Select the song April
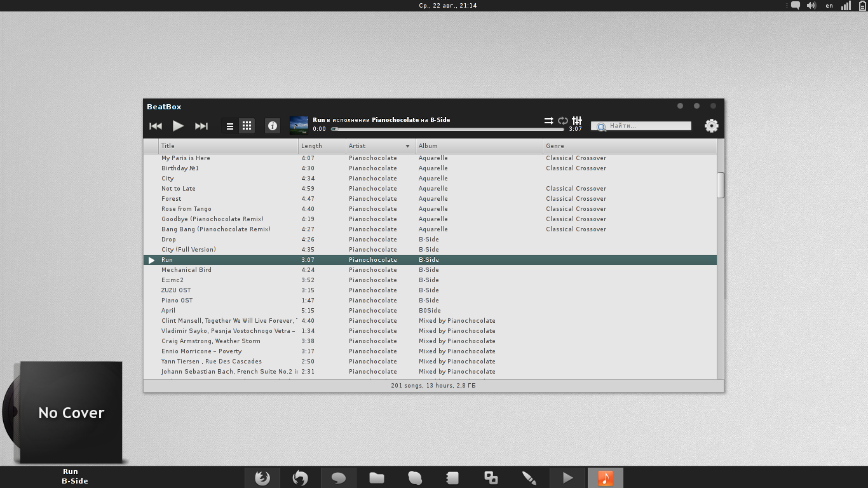The image size is (868, 488). [x=168, y=311]
